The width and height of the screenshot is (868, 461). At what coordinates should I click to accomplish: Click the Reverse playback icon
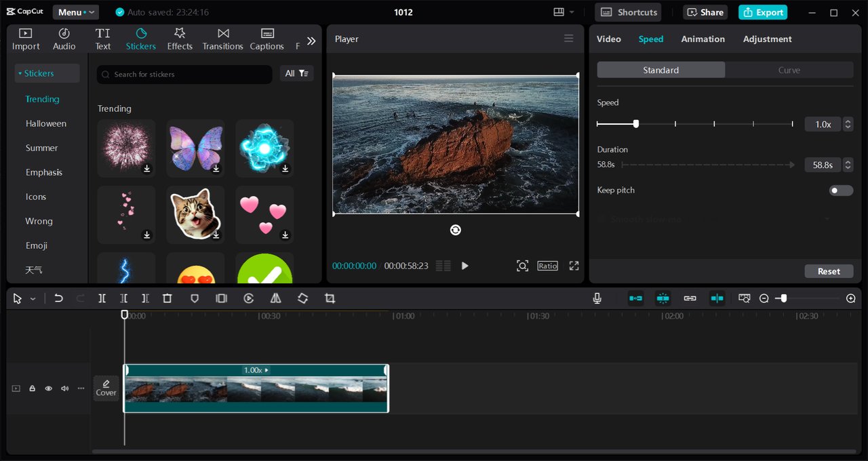pyautogui.click(x=248, y=298)
